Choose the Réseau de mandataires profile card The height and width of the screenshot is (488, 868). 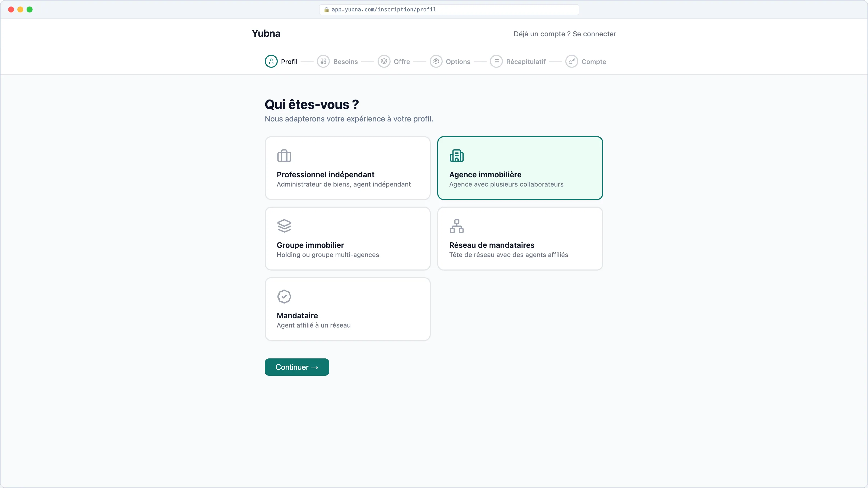pyautogui.click(x=520, y=239)
